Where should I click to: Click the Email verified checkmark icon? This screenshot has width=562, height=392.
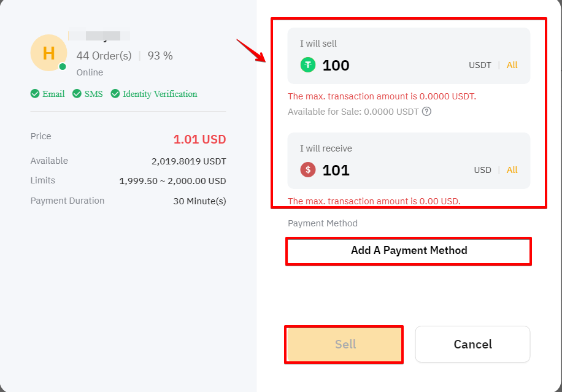(x=35, y=94)
